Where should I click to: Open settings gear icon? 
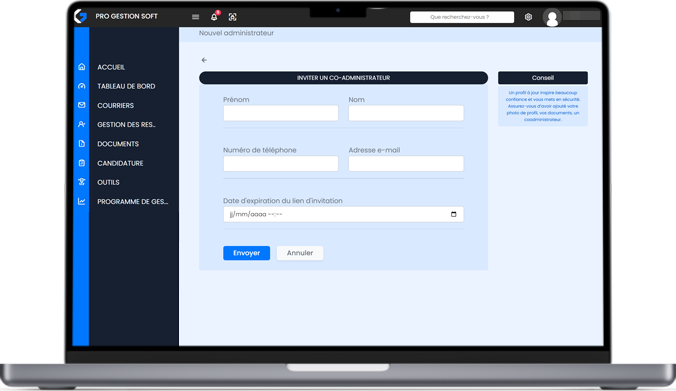pyautogui.click(x=528, y=17)
